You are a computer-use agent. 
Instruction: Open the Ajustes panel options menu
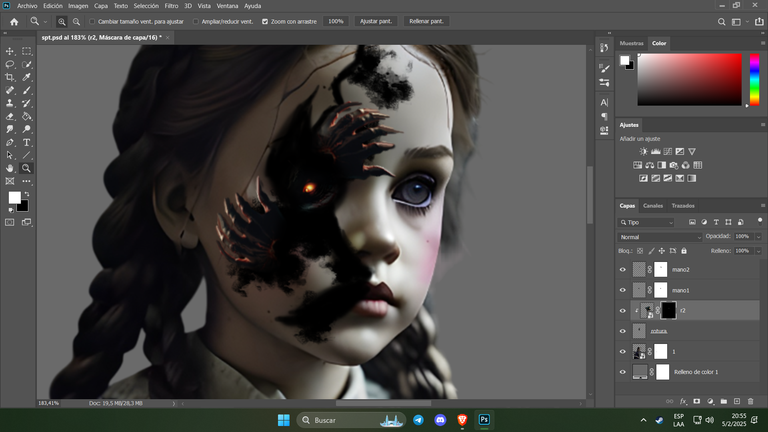click(763, 125)
